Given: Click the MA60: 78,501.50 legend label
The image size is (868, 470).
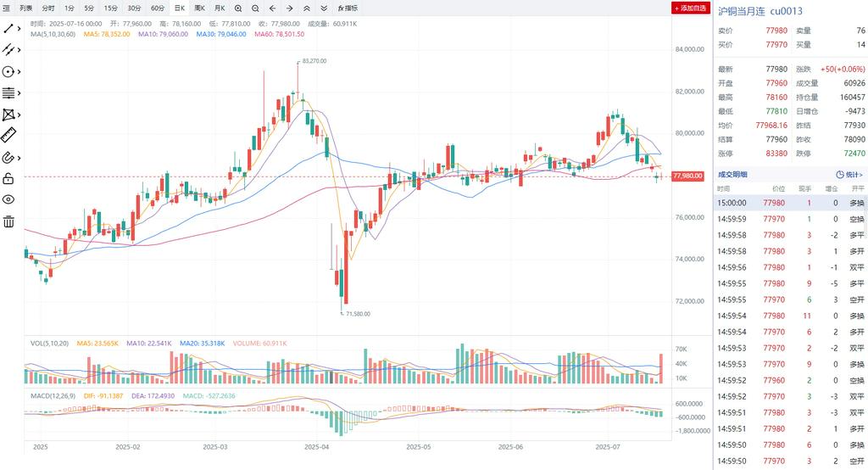Looking at the screenshot, I should click(279, 34).
